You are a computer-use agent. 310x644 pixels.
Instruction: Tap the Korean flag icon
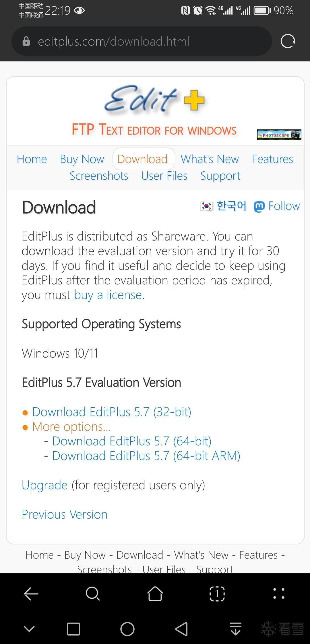click(x=206, y=206)
